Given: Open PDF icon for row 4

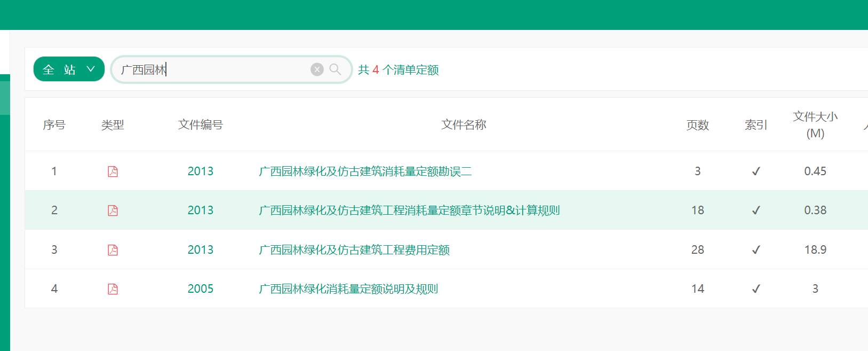Looking at the screenshot, I should click(113, 289).
